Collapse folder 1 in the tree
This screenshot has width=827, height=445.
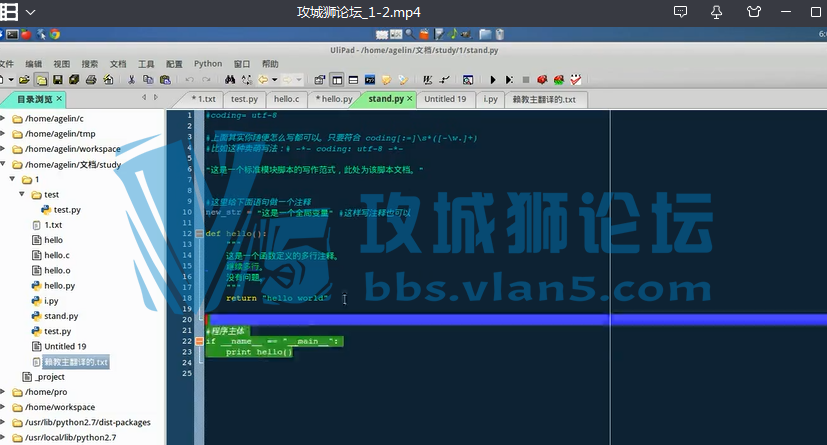point(12,179)
